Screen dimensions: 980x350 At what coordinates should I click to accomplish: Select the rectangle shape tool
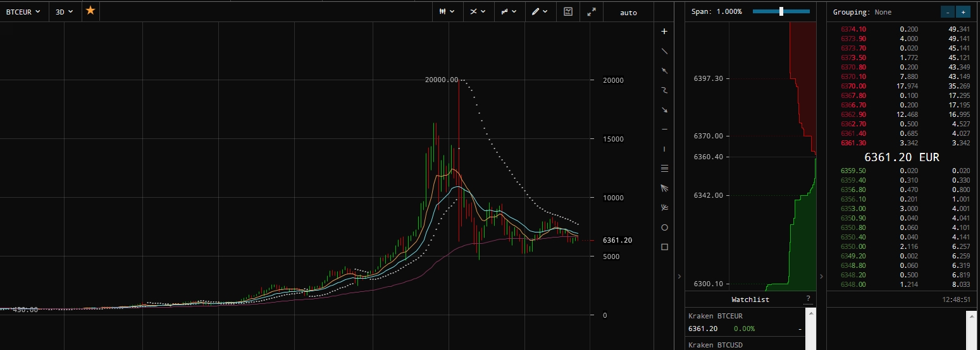pos(664,247)
